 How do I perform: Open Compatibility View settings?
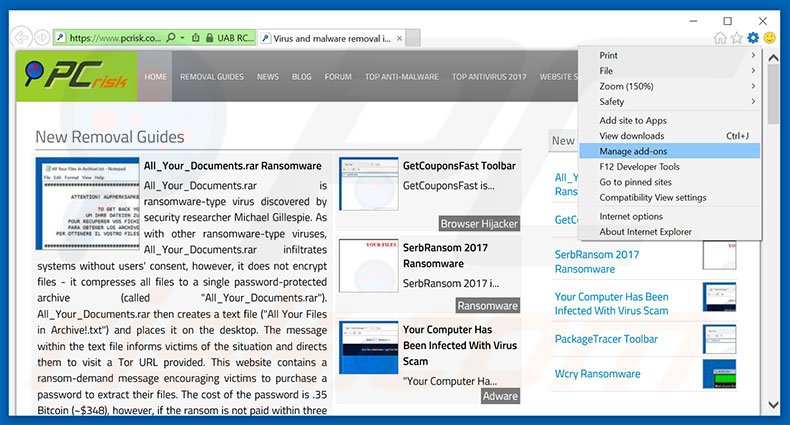pyautogui.click(x=670, y=198)
